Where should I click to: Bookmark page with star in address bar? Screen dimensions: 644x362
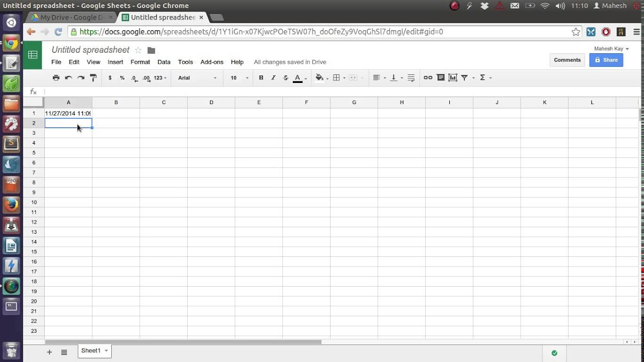576,32
